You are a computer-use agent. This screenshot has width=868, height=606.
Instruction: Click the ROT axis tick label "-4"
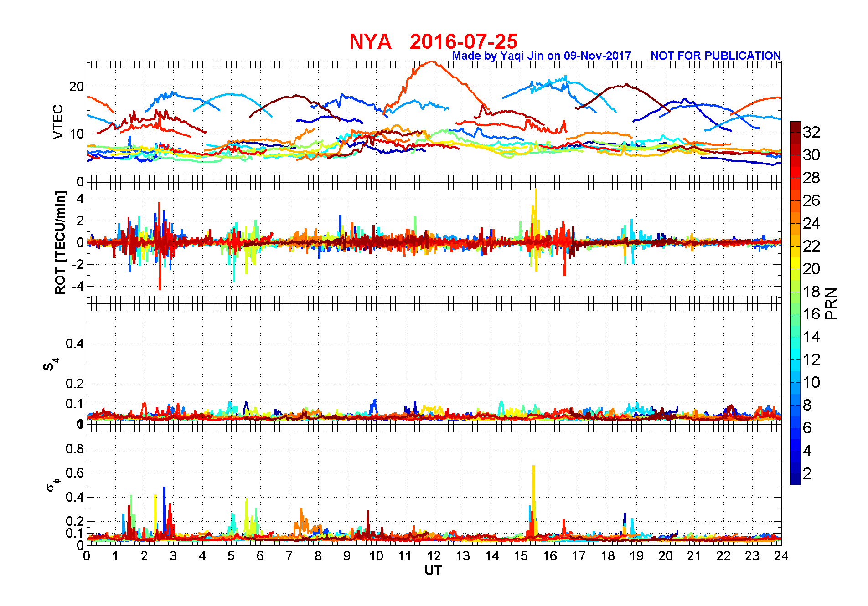pyautogui.click(x=78, y=287)
